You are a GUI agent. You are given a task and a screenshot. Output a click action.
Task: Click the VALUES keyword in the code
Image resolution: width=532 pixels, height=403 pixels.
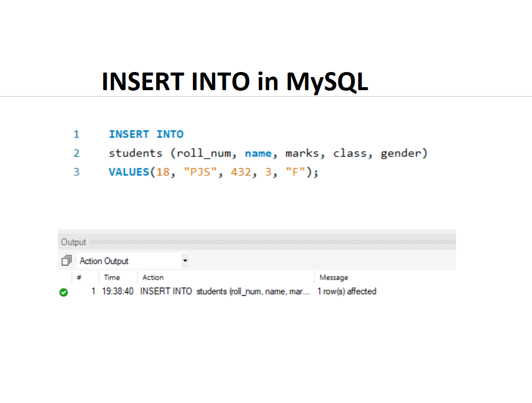click(x=128, y=172)
